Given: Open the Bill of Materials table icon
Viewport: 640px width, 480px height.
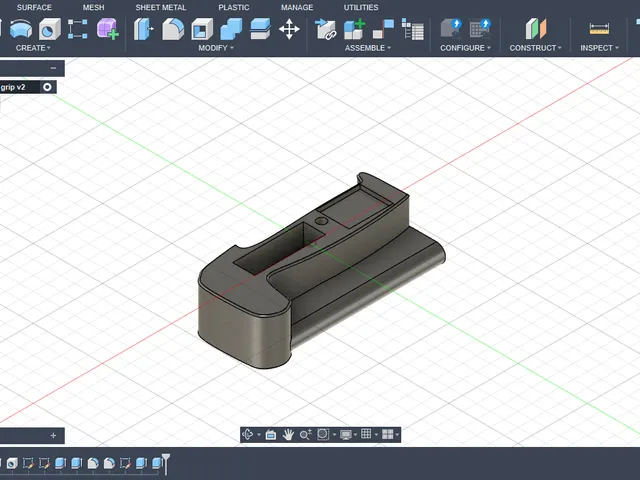Looking at the screenshot, I should tap(413, 29).
